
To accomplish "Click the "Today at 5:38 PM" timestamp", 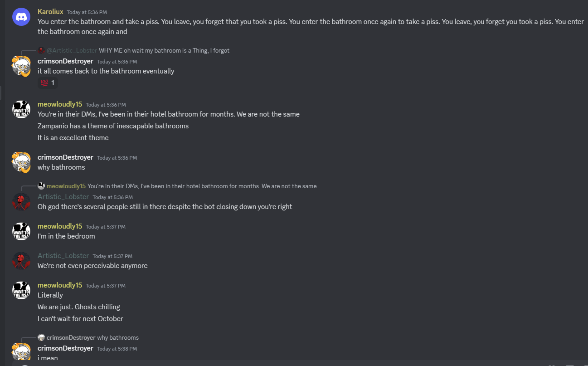I will click(x=117, y=349).
